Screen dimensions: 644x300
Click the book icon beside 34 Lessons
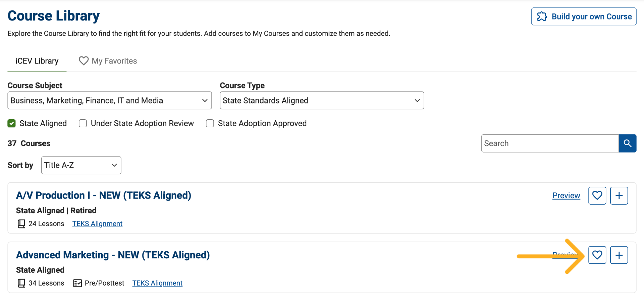point(21,283)
